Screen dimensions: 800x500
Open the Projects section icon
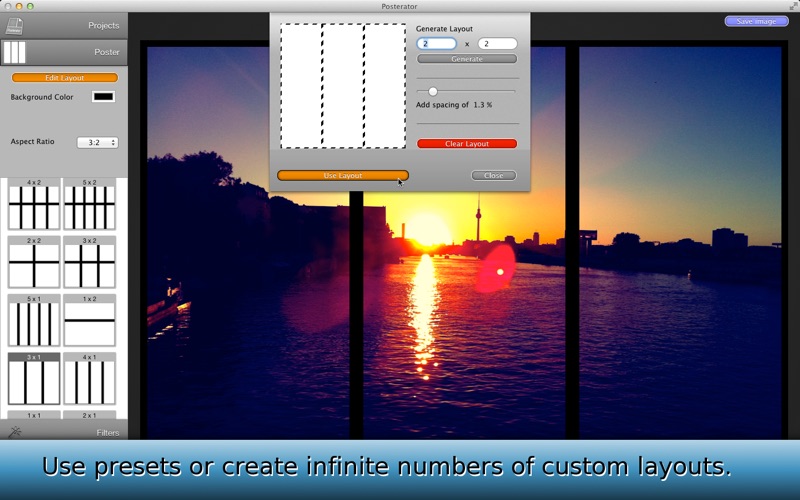click(x=15, y=26)
